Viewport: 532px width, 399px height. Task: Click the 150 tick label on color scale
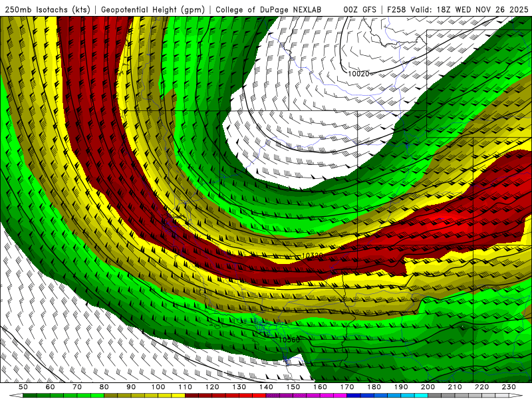click(293, 387)
